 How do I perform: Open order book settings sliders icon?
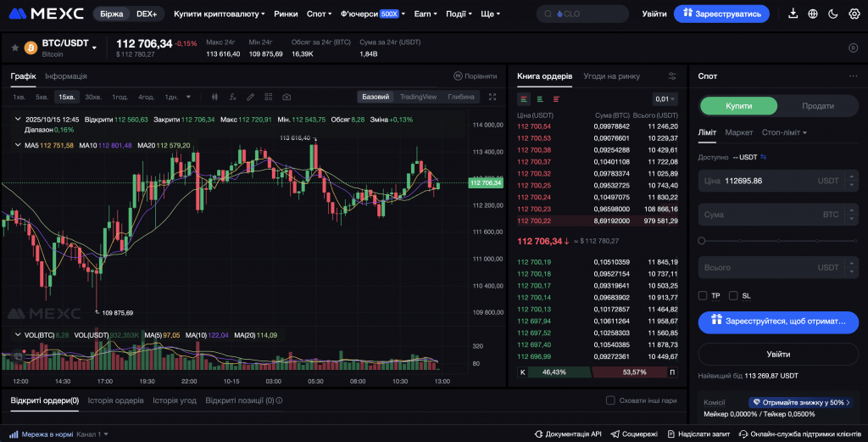(672, 76)
